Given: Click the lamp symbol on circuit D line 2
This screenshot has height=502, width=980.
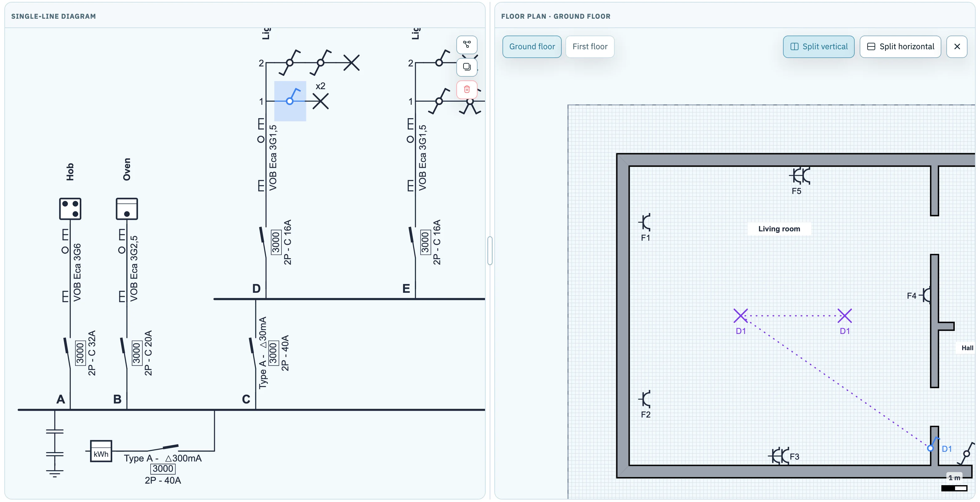Looking at the screenshot, I should coord(351,62).
